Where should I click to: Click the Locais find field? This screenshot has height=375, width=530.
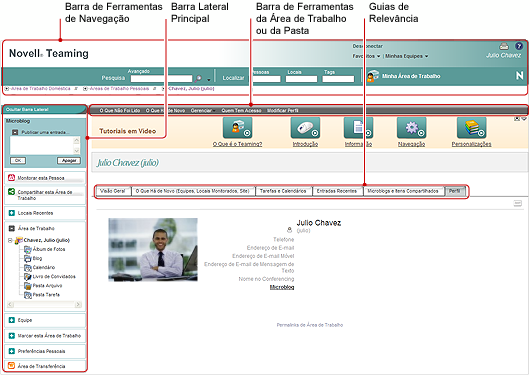click(301, 79)
